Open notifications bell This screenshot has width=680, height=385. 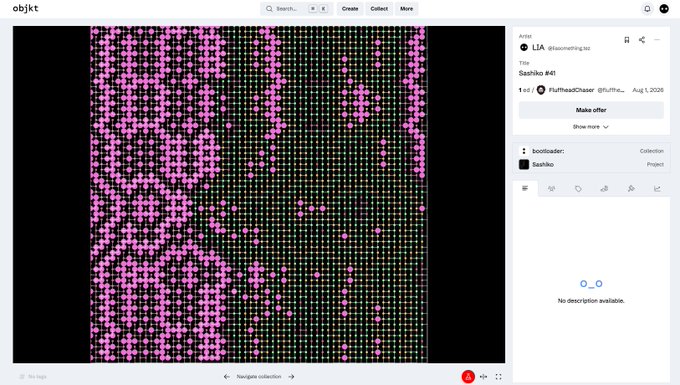tap(647, 9)
